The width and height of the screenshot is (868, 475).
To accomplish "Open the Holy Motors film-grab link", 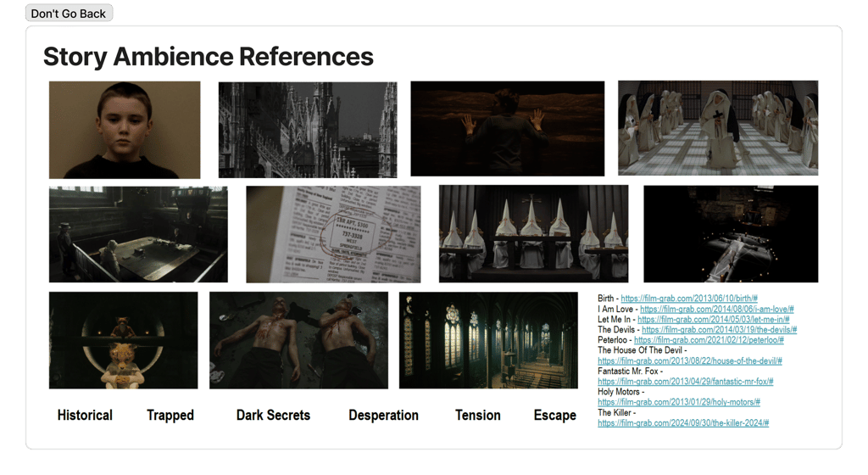I will tap(679, 402).
